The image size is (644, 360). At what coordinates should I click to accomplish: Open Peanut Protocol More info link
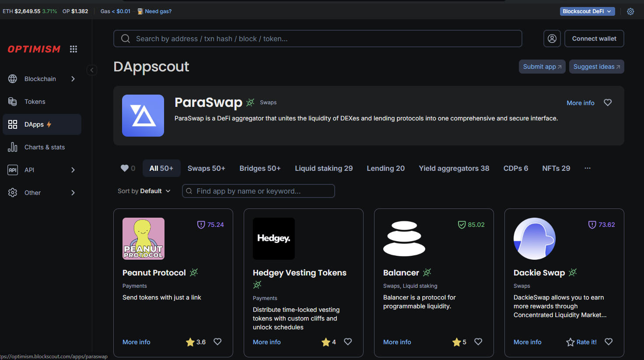tap(136, 342)
